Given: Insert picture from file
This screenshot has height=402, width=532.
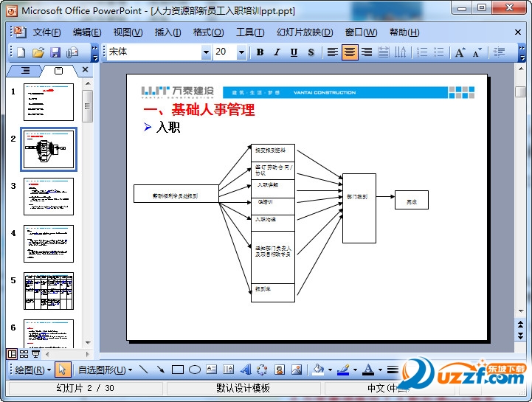Looking at the screenshot, I should click(297, 370).
